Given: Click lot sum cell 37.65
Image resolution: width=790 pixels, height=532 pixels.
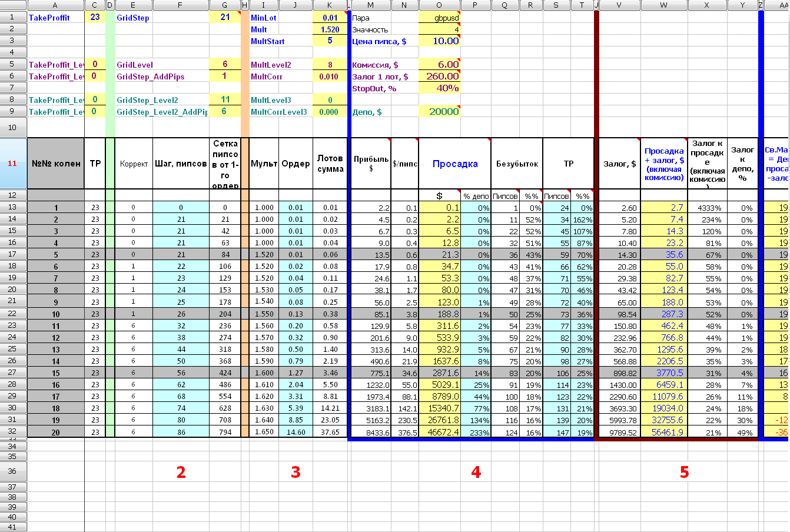Looking at the screenshot, I should tap(330, 431).
